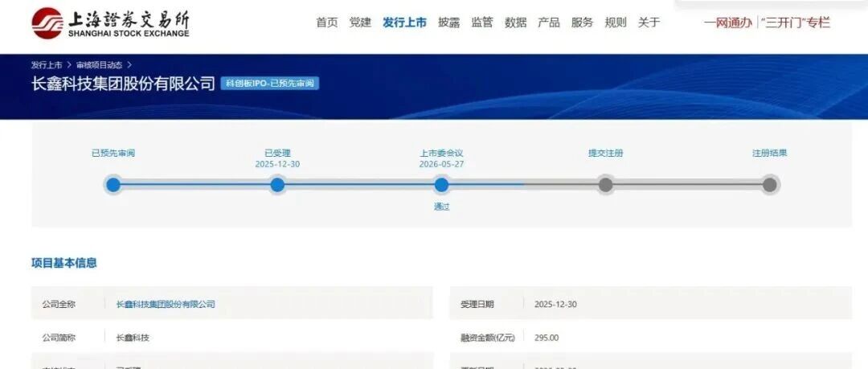Screen dimensions: 868x369
Task: Open the 数据 menu item
Action: click(x=515, y=23)
